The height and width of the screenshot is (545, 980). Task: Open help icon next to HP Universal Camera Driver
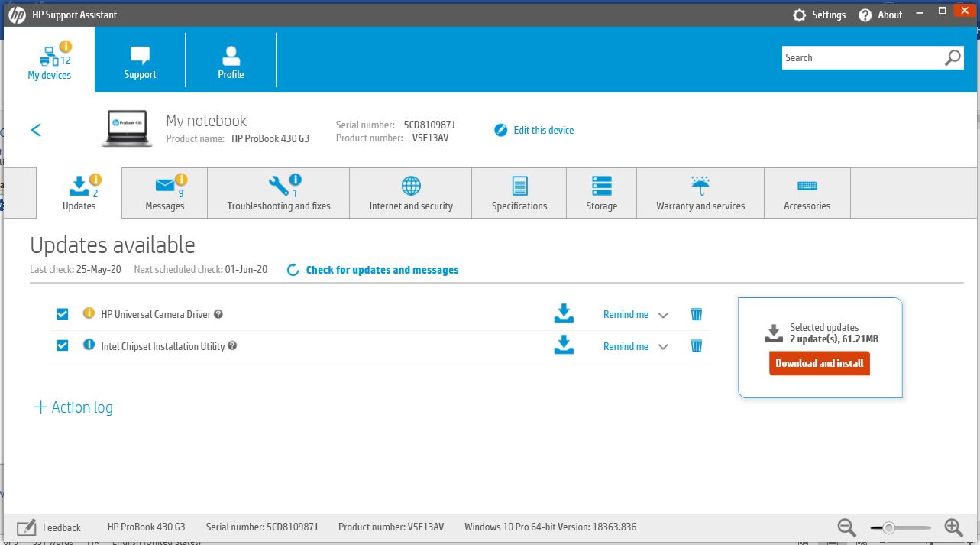[218, 313]
